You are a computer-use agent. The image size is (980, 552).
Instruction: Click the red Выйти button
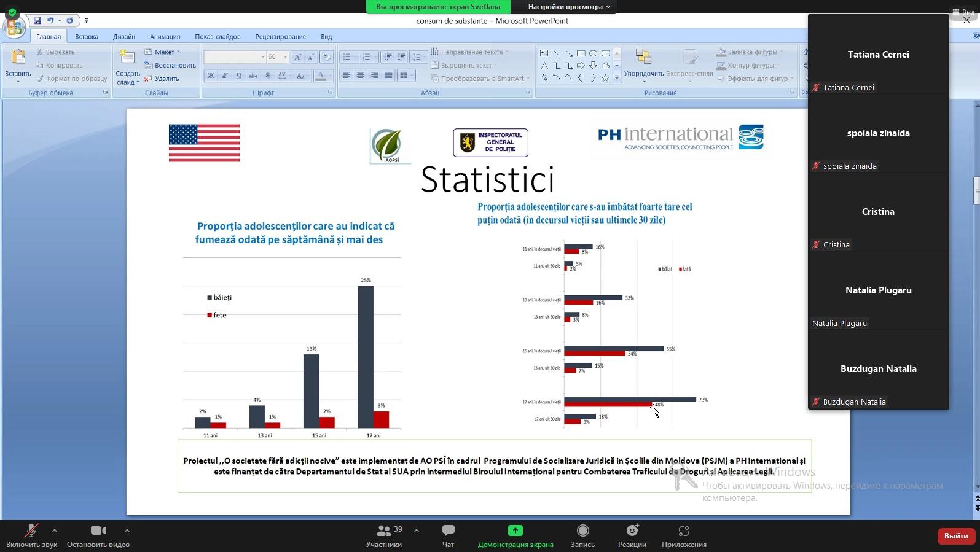pos(955,536)
